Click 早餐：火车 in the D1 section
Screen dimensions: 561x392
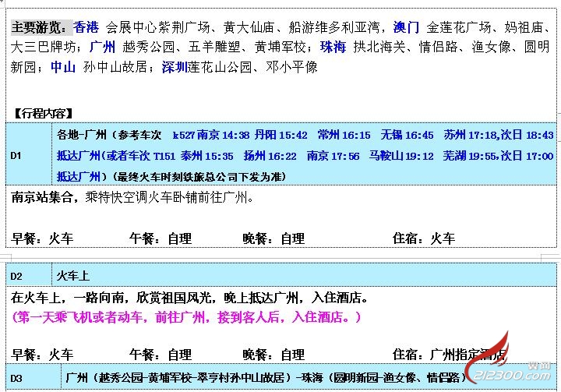[42, 238]
